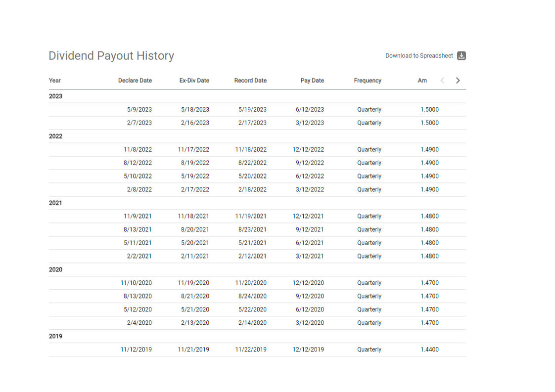Select the Ex-Div Date column header
This screenshot has height=392, width=555.
point(194,81)
